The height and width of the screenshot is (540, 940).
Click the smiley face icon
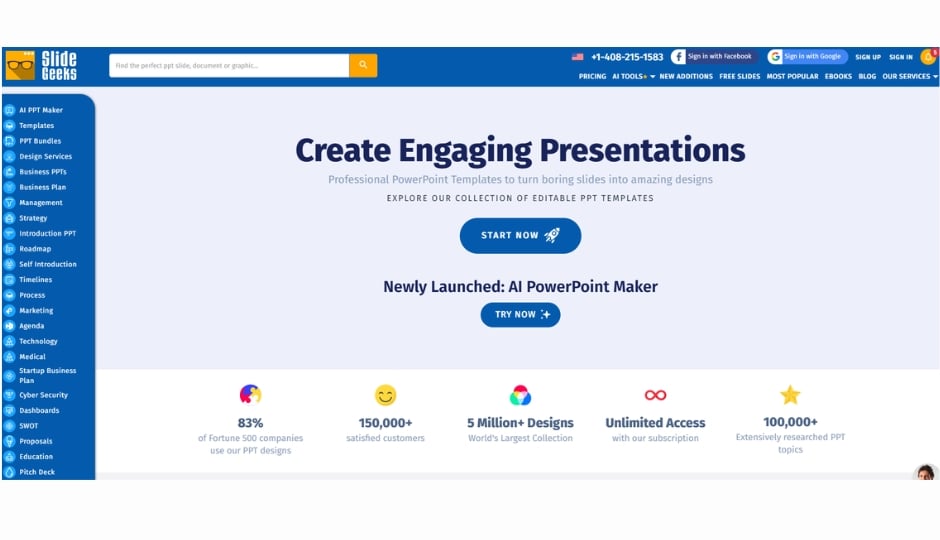tap(385, 395)
